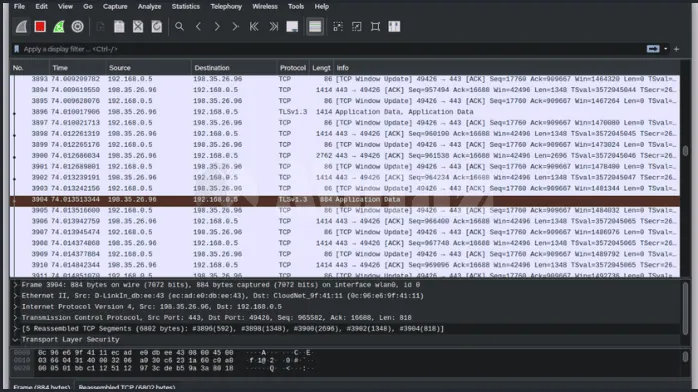The height and width of the screenshot is (392, 698).
Task: Open the Edit menu
Action: click(x=41, y=6)
